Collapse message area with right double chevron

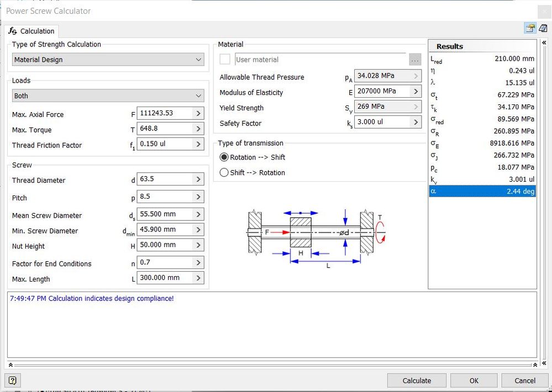coord(535,364)
